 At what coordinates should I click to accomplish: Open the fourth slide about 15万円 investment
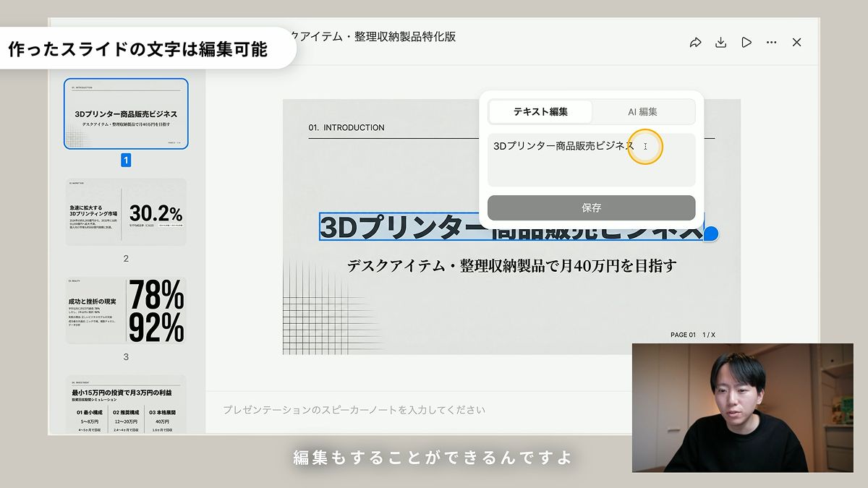(126, 405)
